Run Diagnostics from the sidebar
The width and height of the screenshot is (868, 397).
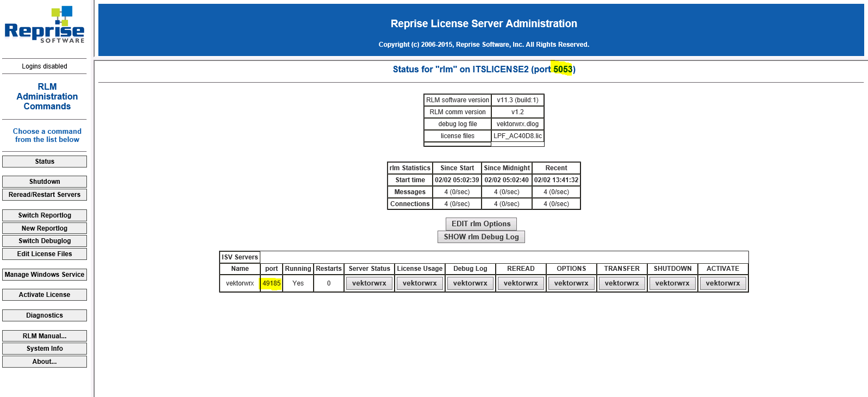(45, 315)
